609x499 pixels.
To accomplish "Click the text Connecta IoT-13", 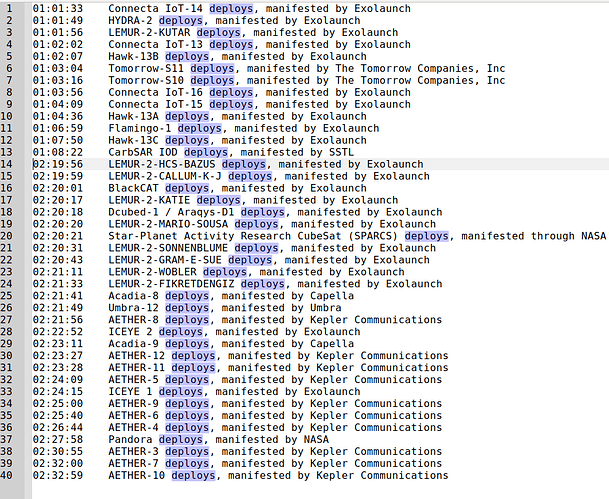I will pos(155,44).
